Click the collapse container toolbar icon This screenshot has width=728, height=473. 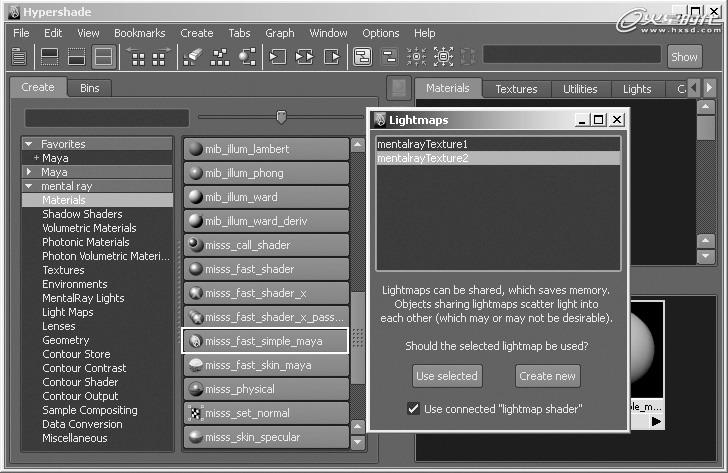click(x=389, y=57)
